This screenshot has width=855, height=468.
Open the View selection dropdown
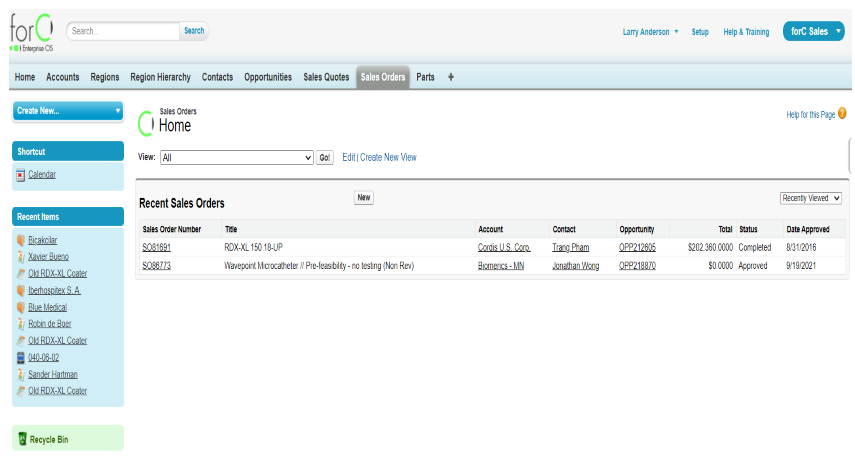237,158
